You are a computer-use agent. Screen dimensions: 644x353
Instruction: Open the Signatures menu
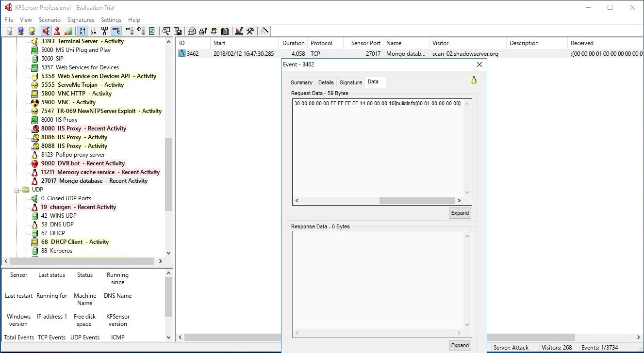[81, 20]
